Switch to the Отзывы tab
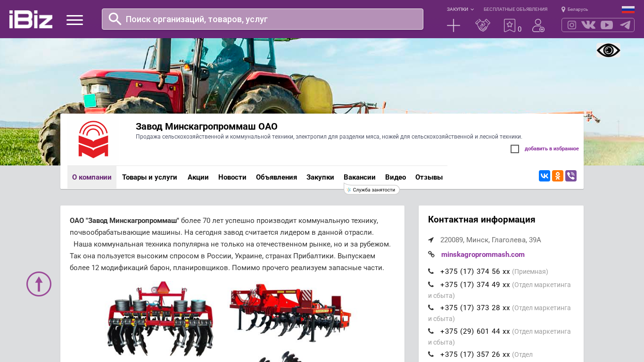This screenshot has width=644, height=362. [x=429, y=177]
